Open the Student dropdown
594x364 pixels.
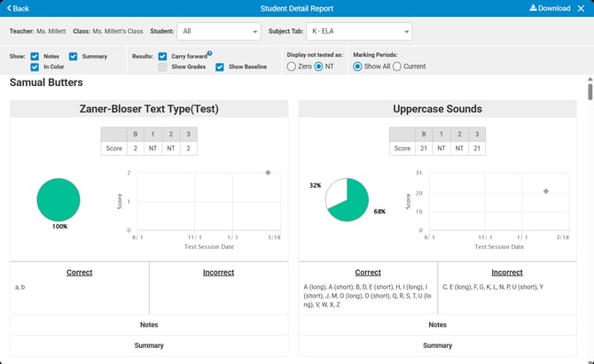tap(218, 32)
